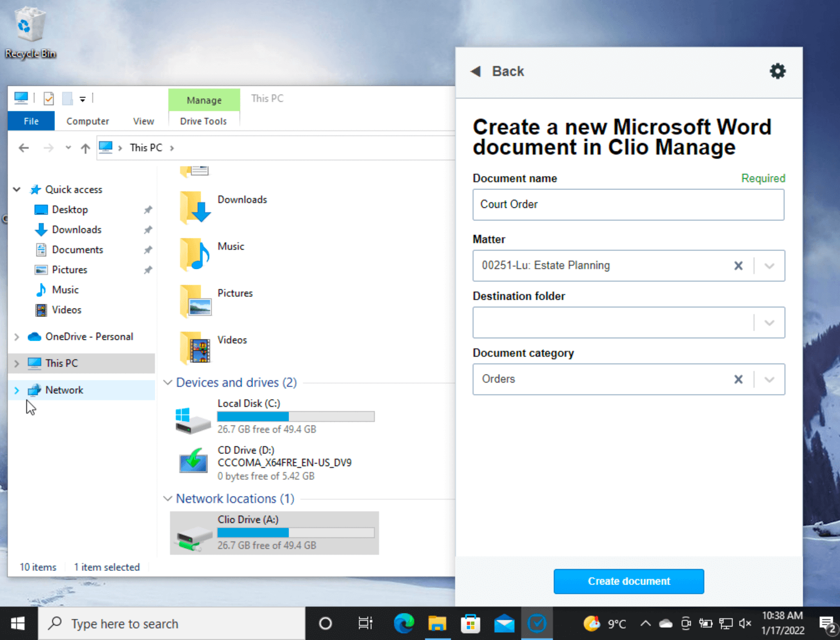The image size is (840, 640).
Task: Open the Music folder icon in content pane
Action: click(x=195, y=254)
